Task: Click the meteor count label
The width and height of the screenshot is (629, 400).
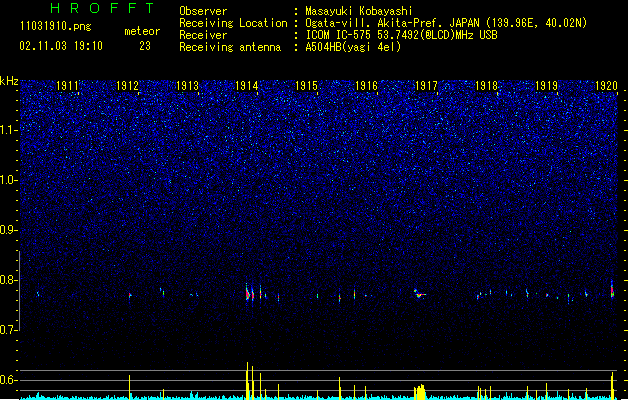Action: point(142,31)
